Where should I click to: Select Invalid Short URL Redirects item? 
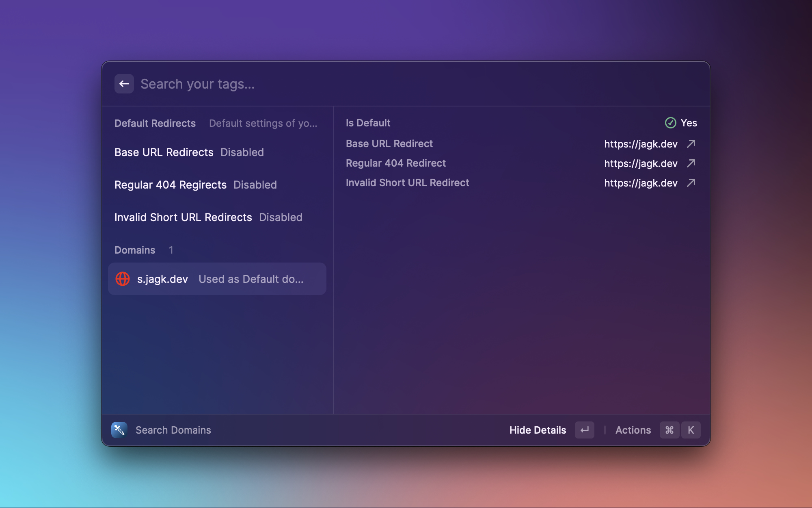tap(208, 217)
